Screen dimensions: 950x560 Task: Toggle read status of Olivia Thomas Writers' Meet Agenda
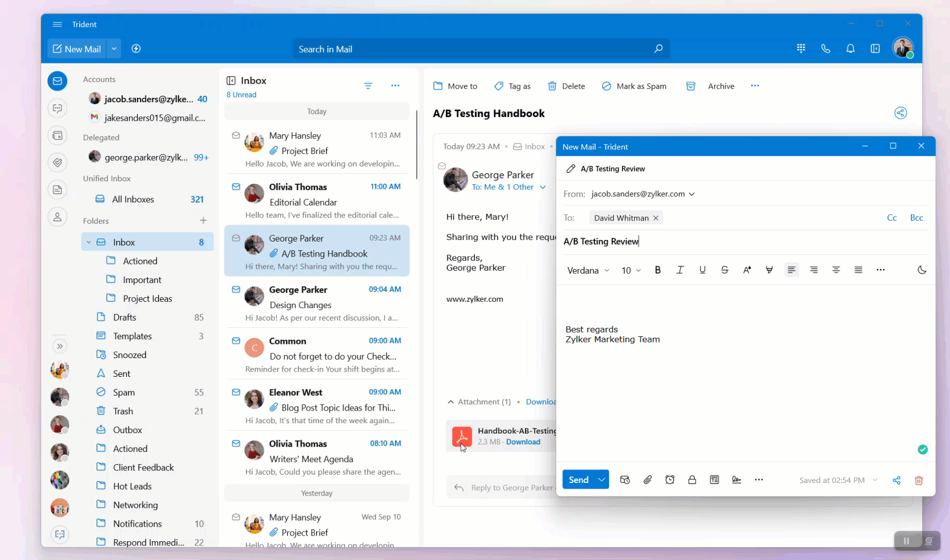tap(236, 443)
